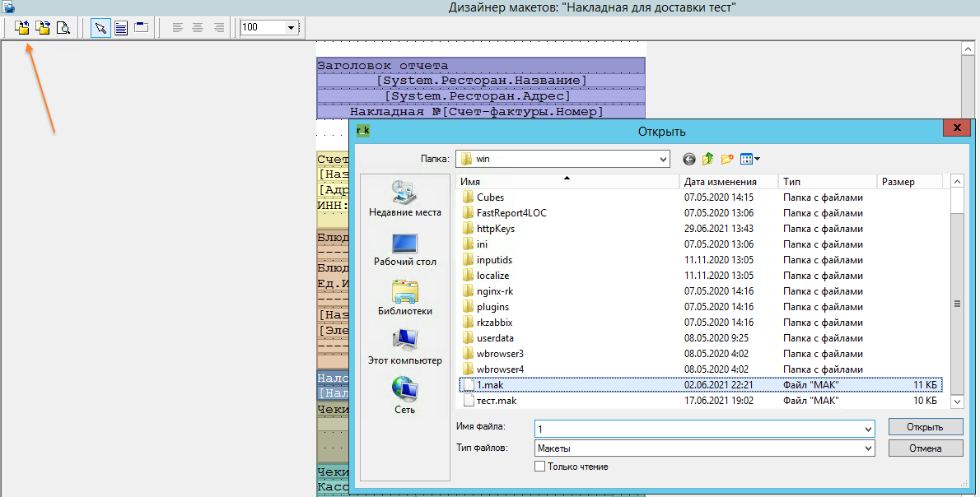
Task: Click the load layout from file icon
Action: point(22,27)
